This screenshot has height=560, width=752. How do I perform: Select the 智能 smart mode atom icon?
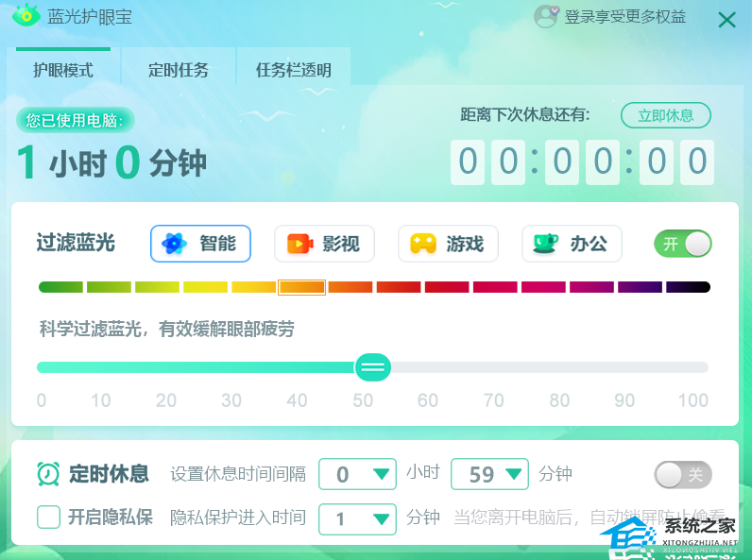coord(174,244)
